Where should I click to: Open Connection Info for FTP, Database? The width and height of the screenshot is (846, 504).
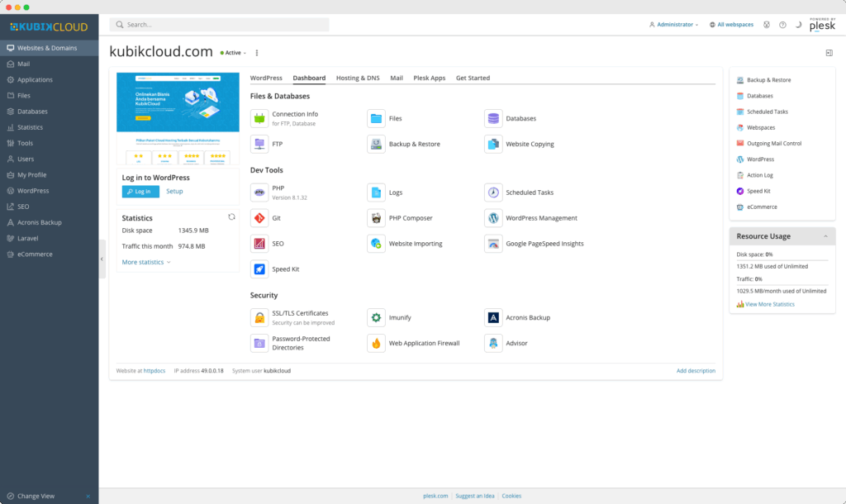[x=285, y=118]
